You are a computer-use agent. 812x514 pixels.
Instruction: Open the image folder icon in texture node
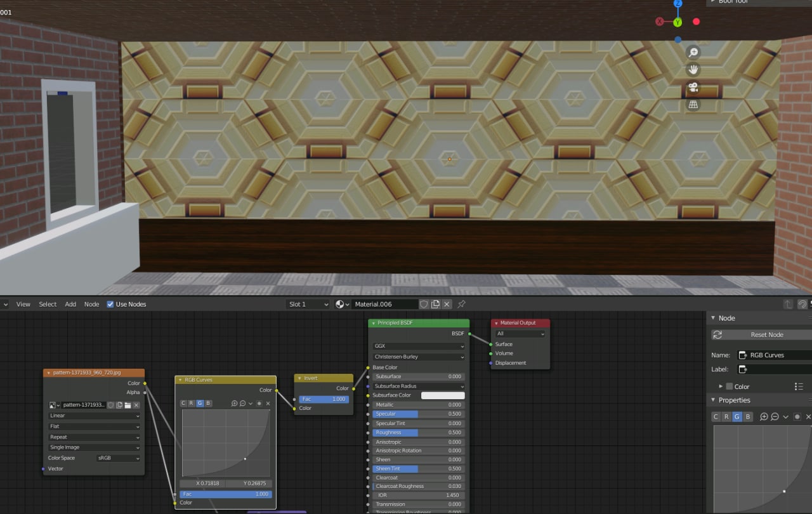[128, 405]
